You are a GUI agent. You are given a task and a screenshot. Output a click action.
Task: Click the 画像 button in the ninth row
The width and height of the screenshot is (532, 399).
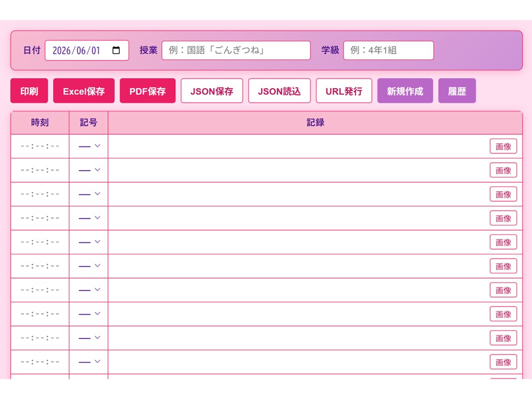503,338
